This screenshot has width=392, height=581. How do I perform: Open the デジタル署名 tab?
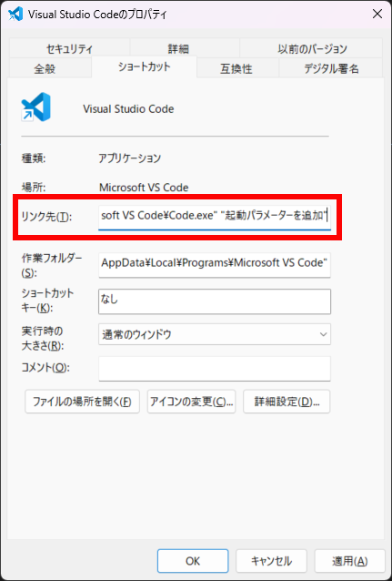tap(330, 68)
